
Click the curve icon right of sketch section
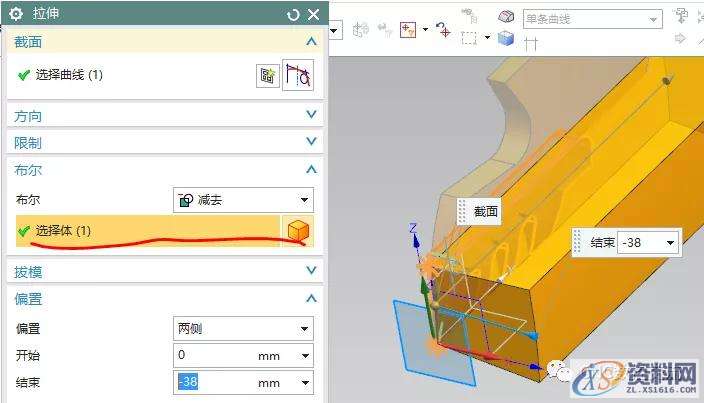point(297,76)
